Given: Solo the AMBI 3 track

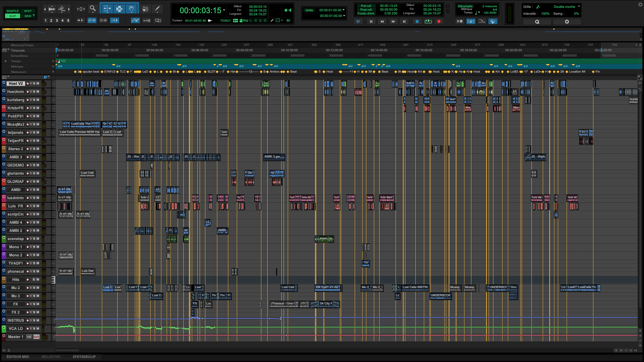Looking at the screenshot, I should tap(34, 157).
